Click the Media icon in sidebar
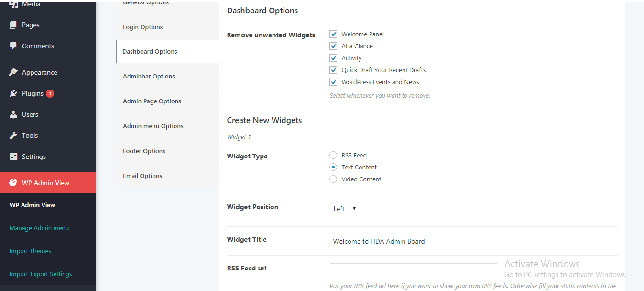 tap(13, 4)
